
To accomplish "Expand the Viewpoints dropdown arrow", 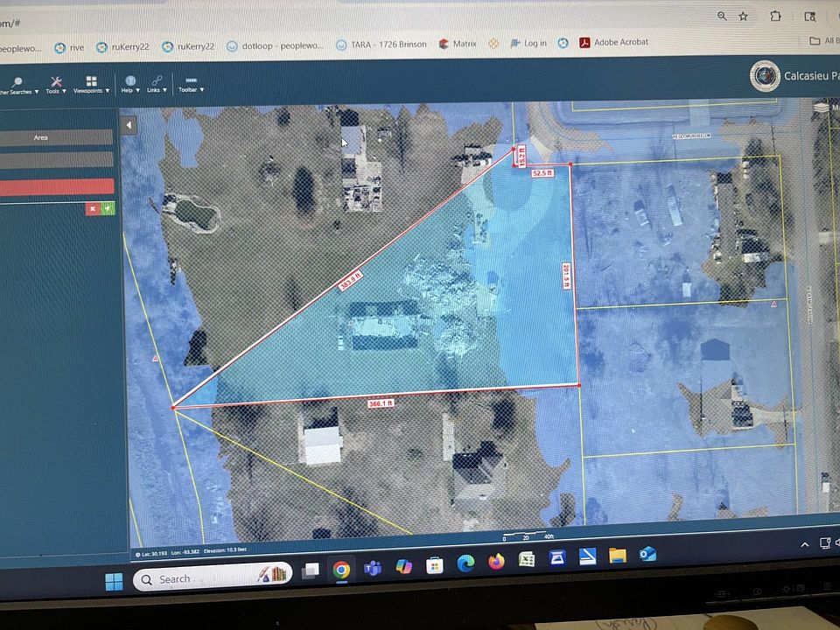I will click(108, 90).
